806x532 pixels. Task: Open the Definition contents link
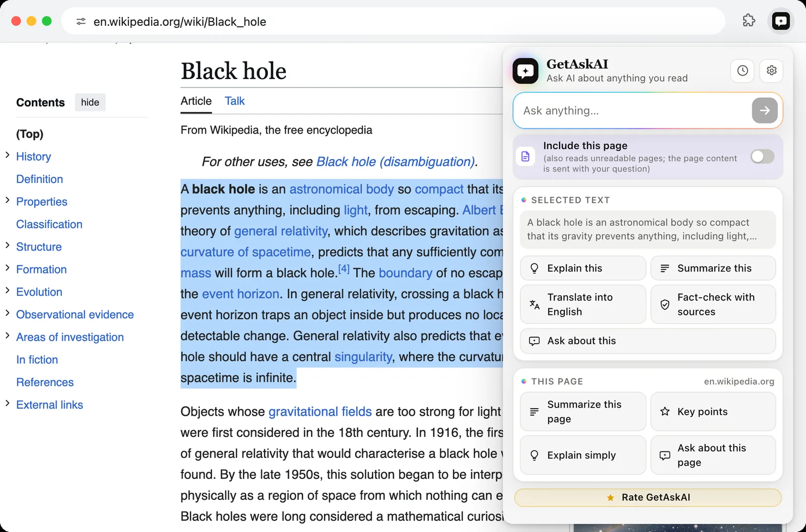[39, 179]
